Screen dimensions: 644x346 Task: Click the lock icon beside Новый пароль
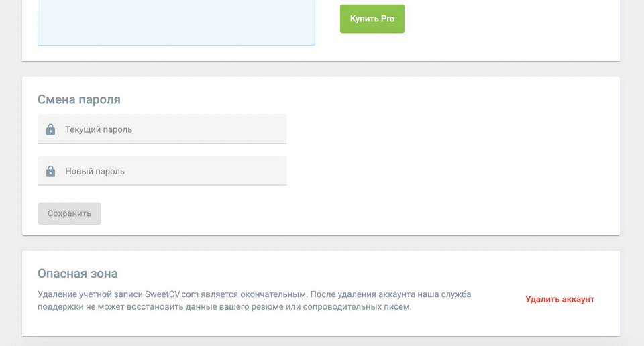[50, 171]
